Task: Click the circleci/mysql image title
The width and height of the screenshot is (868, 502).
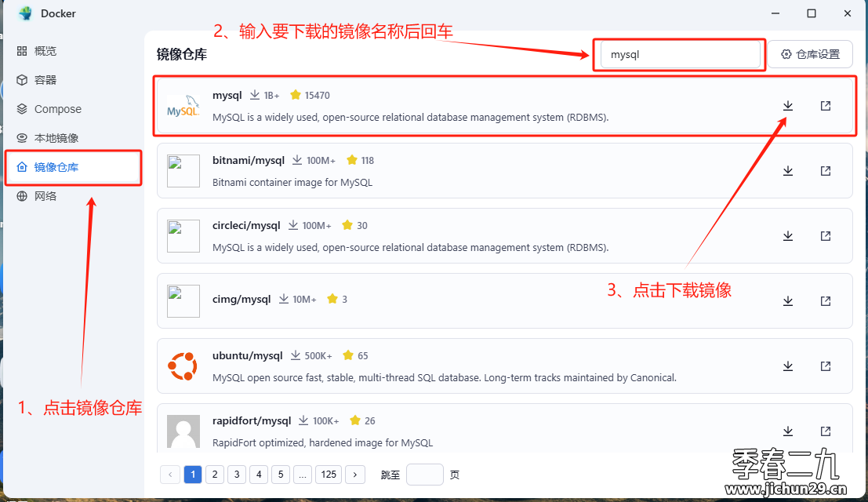Action: coord(246,225)
